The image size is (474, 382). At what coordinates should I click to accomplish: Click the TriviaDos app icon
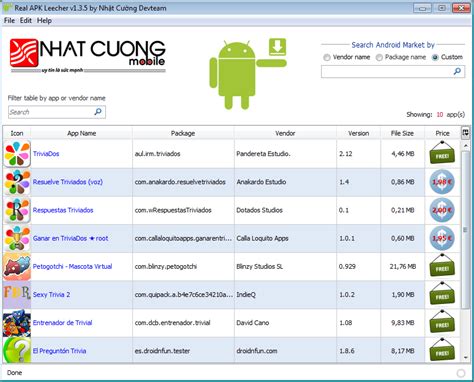(17, 154)
